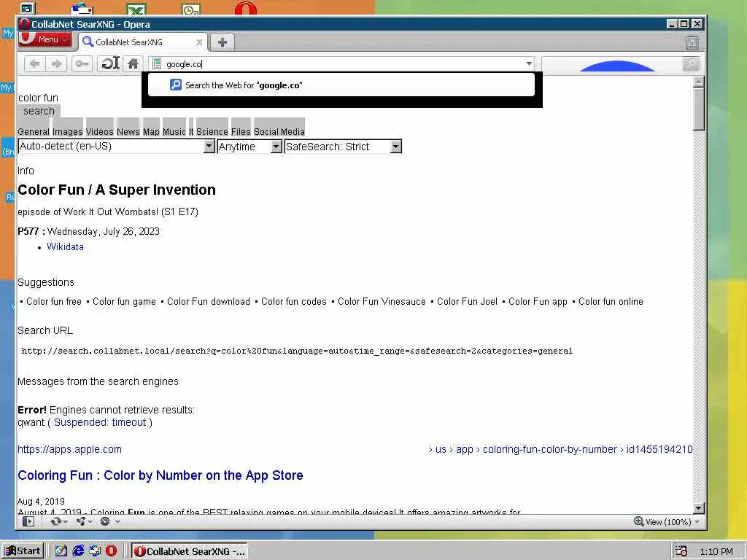
Task: Switch to the Science category
Action: pyautogui.click(x=212, y=131)
